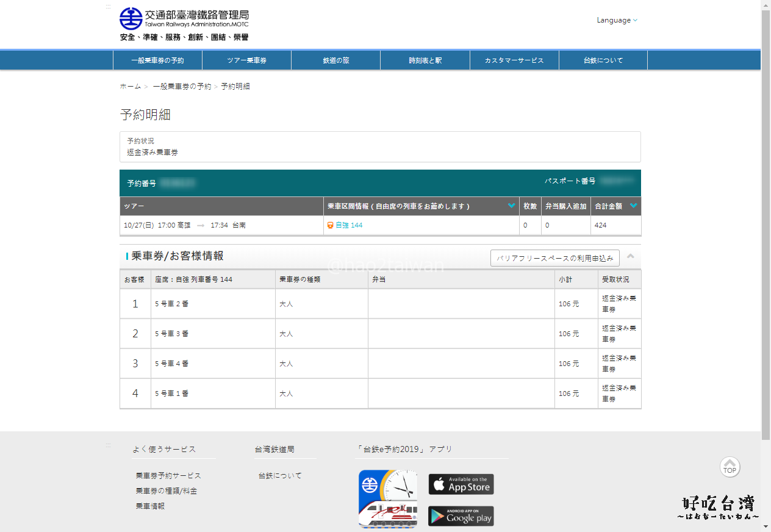Viewport: 771px width, 532px height.
Task: Open the 時刻表と駅 menu
Action: pyautogui.click(x=425, y=60)
